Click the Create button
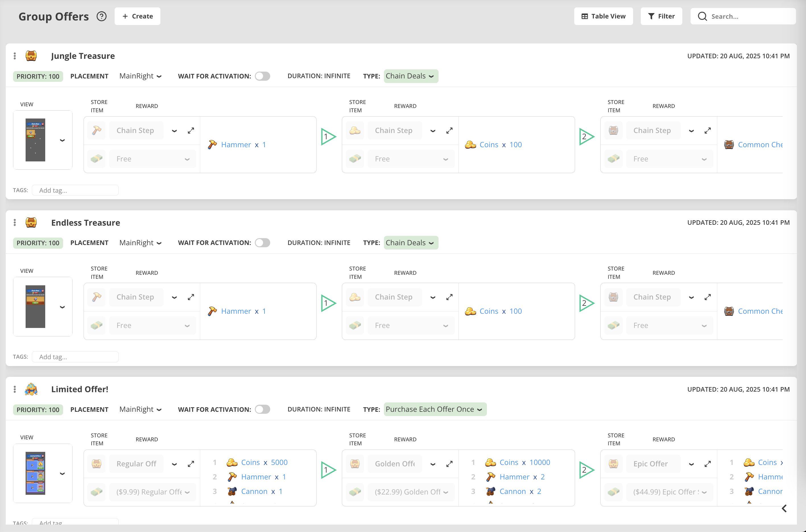806x532 pixels. (137, 16)
